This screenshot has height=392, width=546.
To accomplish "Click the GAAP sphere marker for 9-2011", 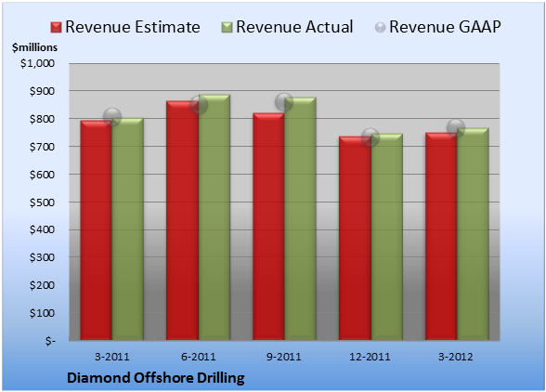I will pos(284,102).
